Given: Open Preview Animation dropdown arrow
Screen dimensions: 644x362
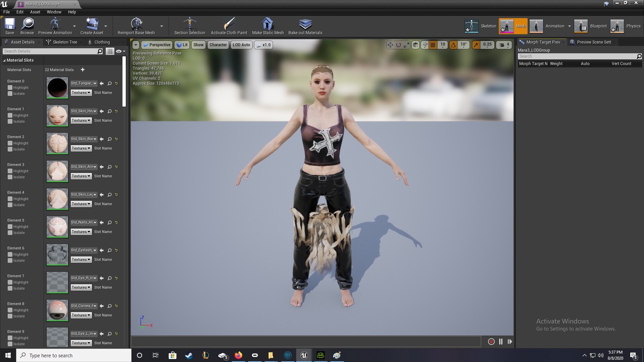Looking at the screenshot, I should [x=74, y=26].
